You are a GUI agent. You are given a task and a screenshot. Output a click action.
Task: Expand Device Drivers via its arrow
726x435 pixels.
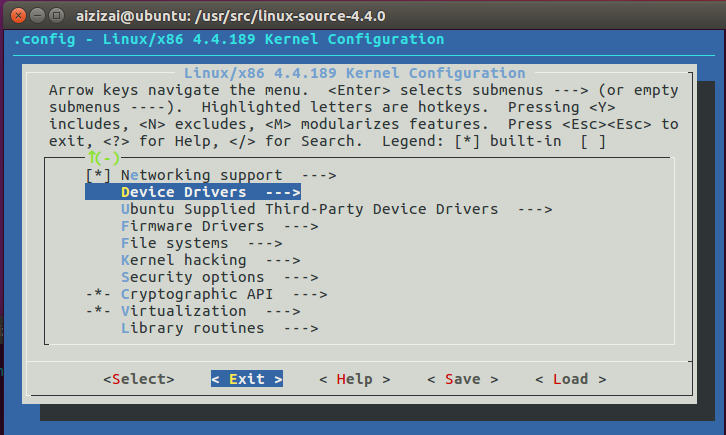[x=283, y=192]
